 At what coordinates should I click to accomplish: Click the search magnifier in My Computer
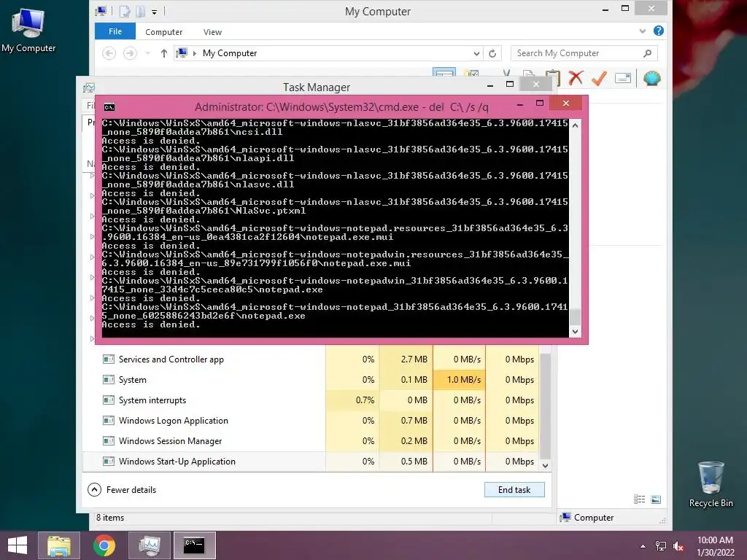click(648, 53)
